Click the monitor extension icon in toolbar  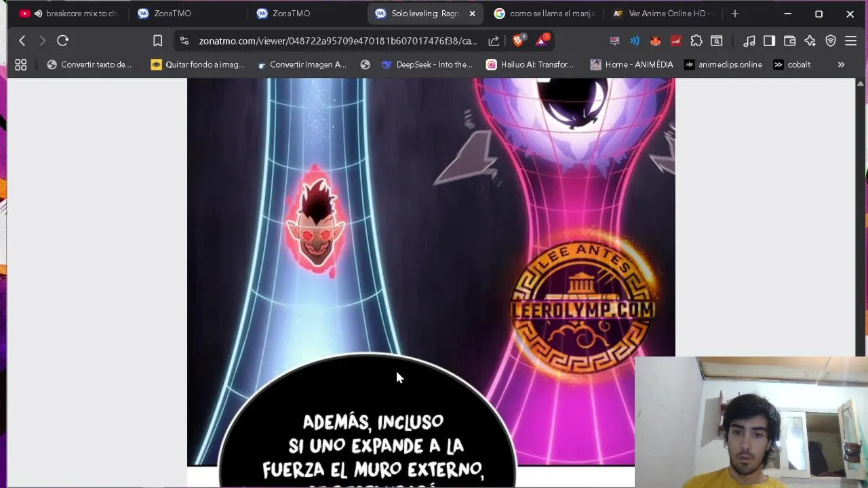(x=614, y=41)
